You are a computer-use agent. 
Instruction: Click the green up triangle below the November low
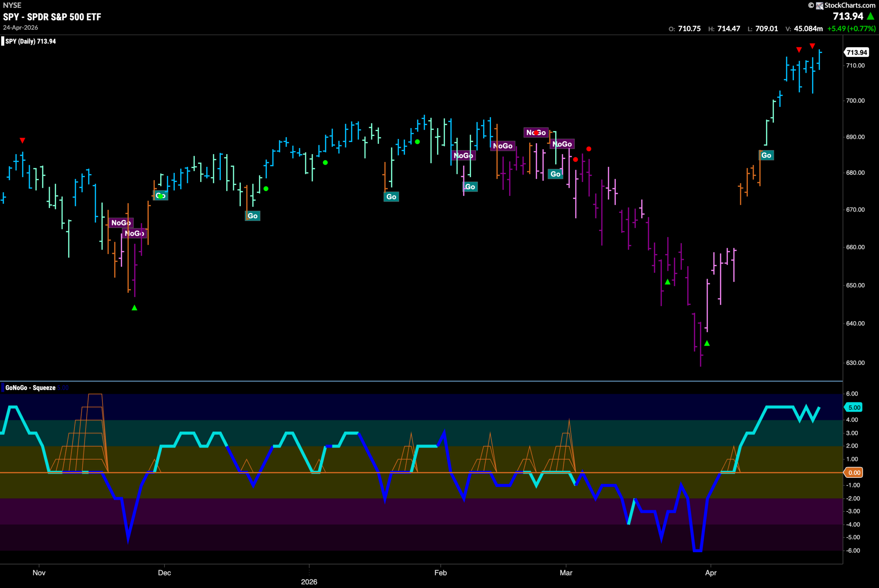tap(135, 308)
